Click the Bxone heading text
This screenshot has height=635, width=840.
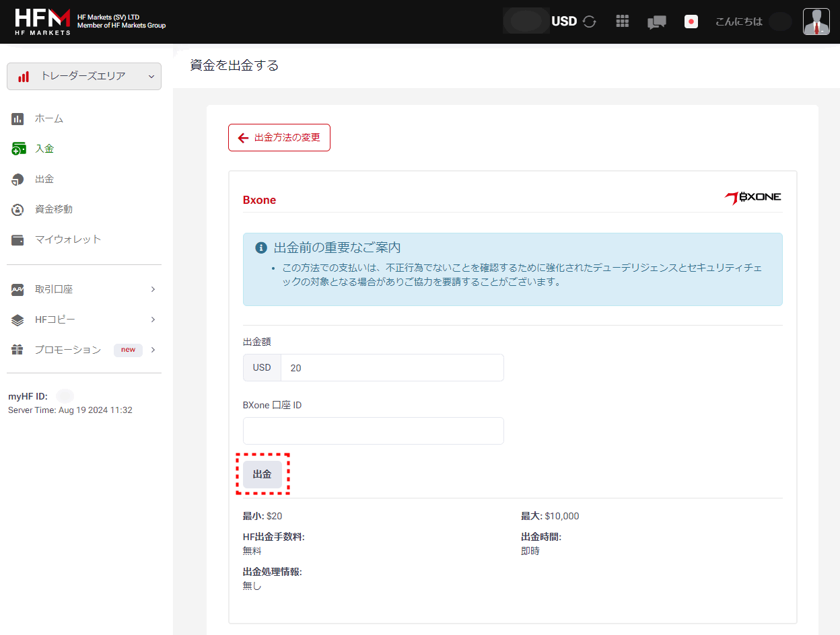click(x=260, y=200)
